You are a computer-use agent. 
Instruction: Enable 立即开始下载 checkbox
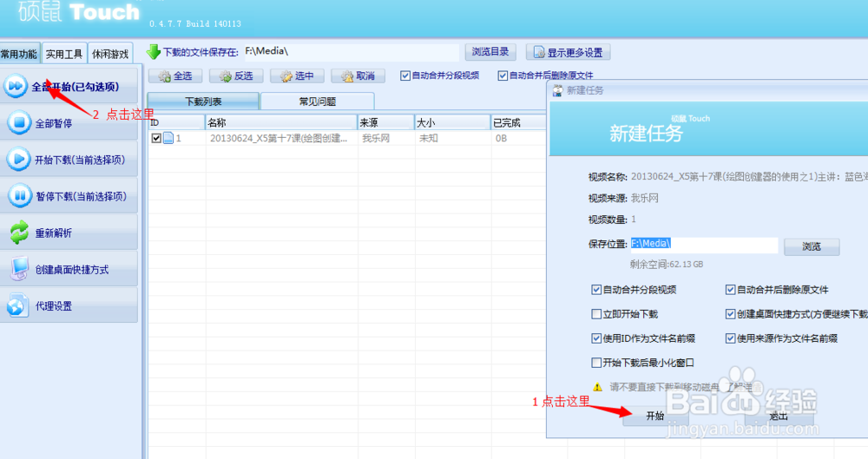coord(596,314)
